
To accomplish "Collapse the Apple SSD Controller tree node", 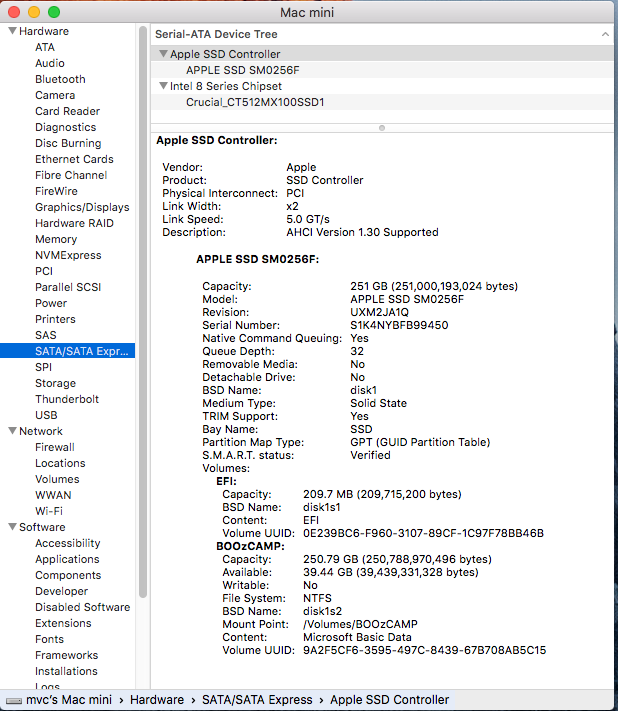I will click(163, 54).
